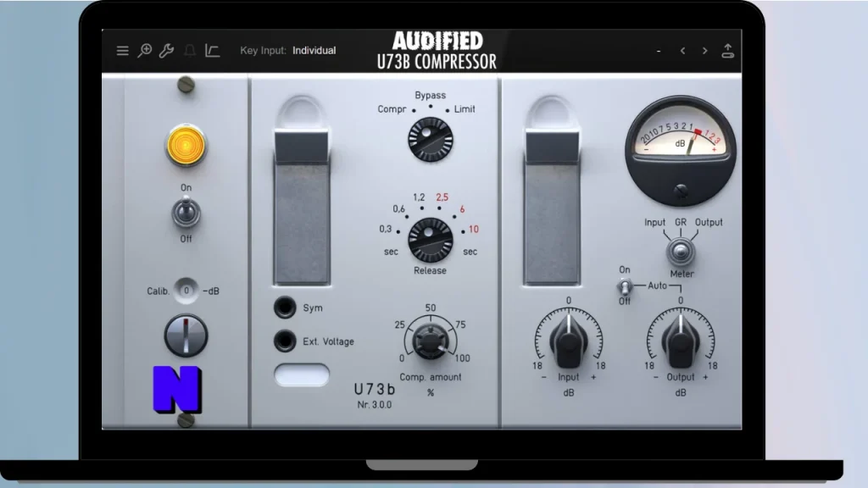The height and width of the screenshot is (488, 868).
Task: Open the hamburger menu icon
Action: click(122, 51)
